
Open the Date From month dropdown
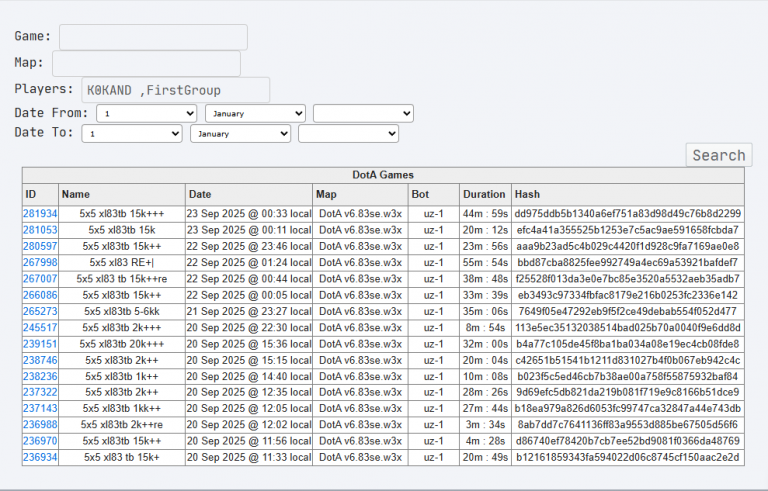click(x=256, y=113)
